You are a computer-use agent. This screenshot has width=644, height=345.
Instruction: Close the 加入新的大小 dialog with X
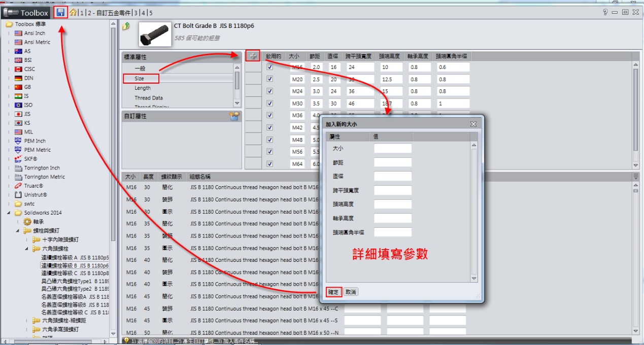tap(473, 124)
